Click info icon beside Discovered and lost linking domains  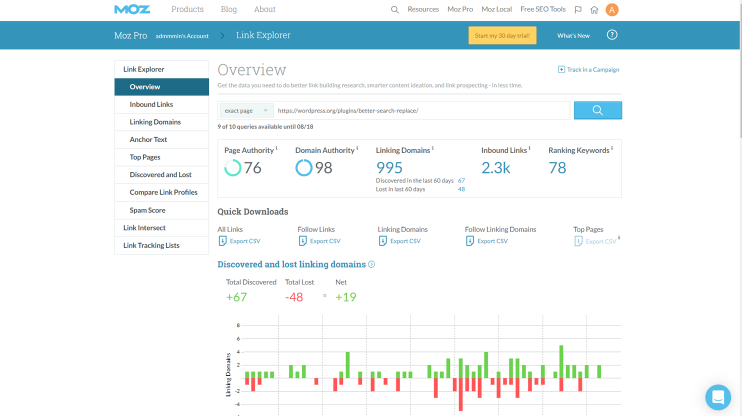click(x=371, y=265)
